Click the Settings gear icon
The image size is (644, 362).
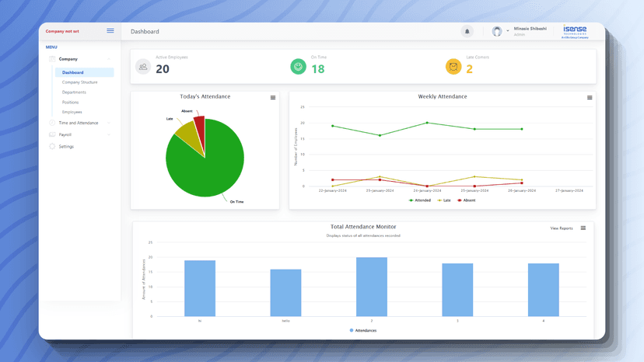[52, 147]
